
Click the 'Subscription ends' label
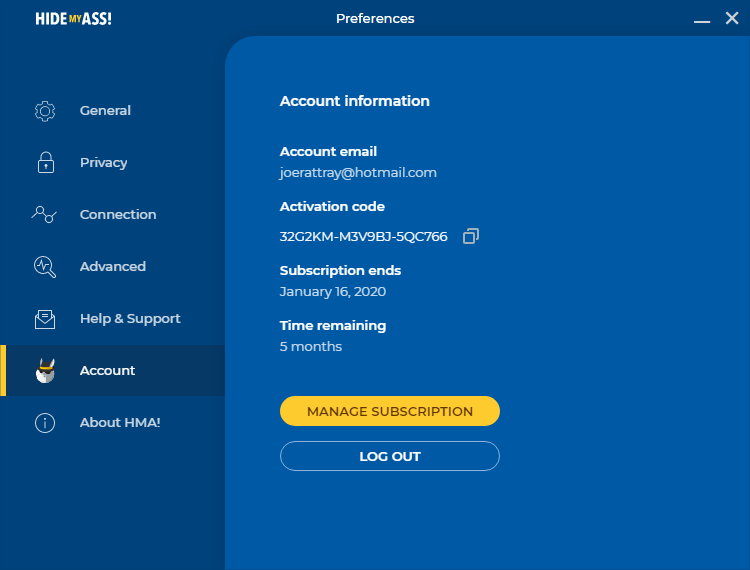pos(340,271)
